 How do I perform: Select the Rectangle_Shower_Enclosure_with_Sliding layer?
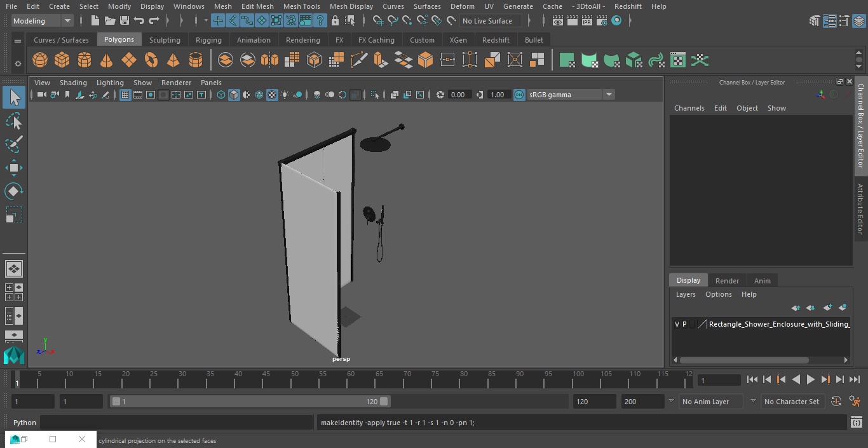[779, 324]
